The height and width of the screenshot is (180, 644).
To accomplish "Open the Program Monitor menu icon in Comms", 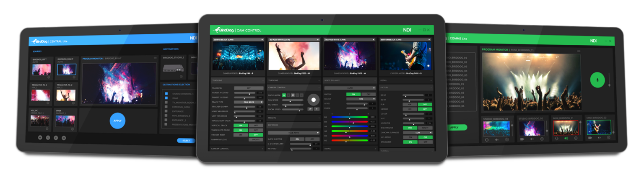I will click(579, 51).
